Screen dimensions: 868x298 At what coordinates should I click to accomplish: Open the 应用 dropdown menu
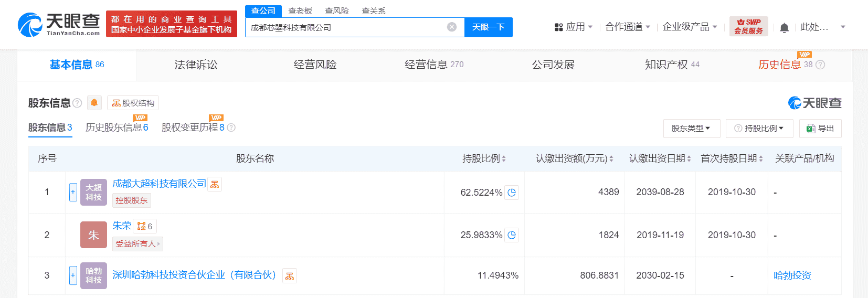click(x=574, y=27)
